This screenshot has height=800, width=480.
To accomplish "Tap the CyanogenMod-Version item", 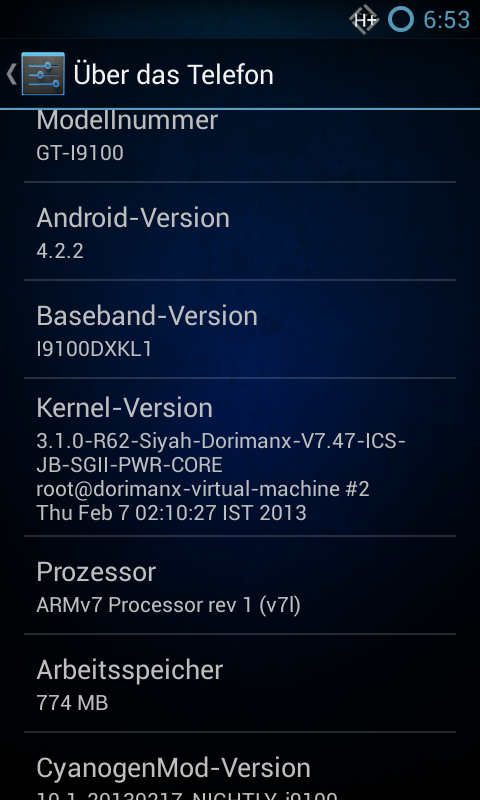I will coord(240,766).
